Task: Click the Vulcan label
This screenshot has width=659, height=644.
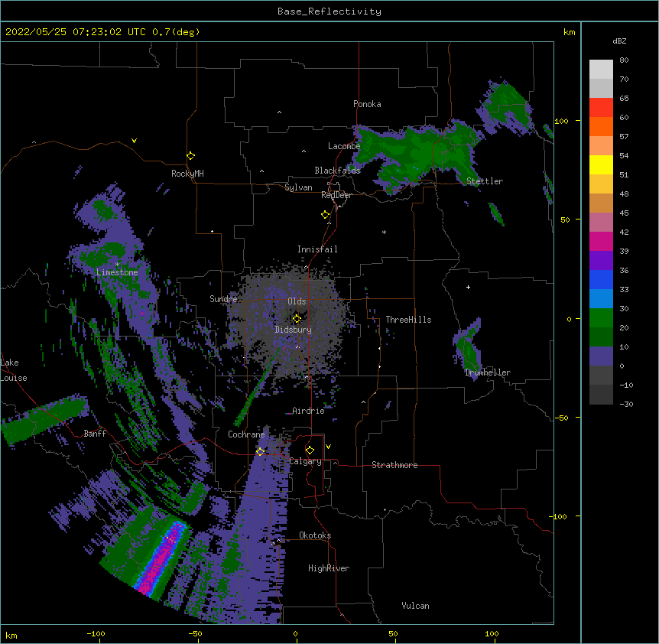Action: [415, 606]
